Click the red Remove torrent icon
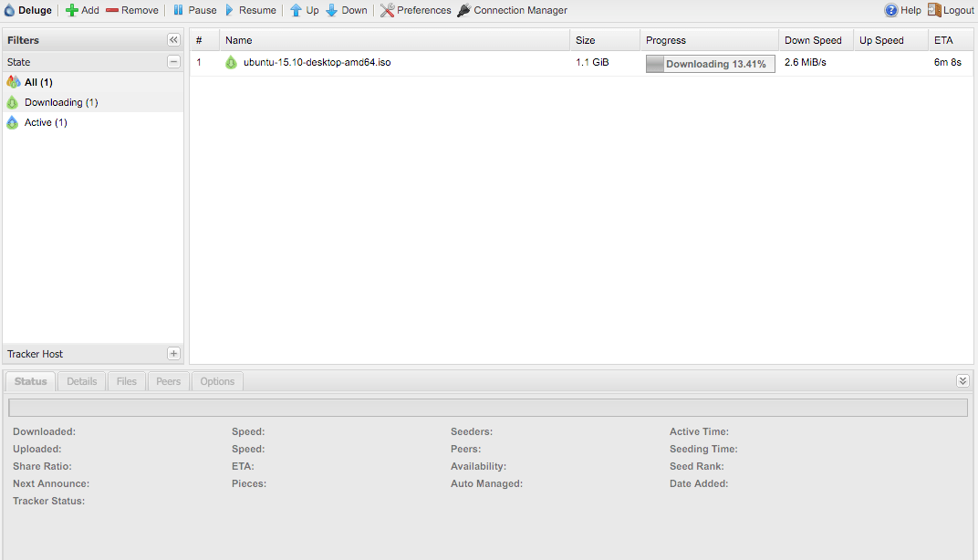Viewport: 978px width, 560px height. (112, 10)
